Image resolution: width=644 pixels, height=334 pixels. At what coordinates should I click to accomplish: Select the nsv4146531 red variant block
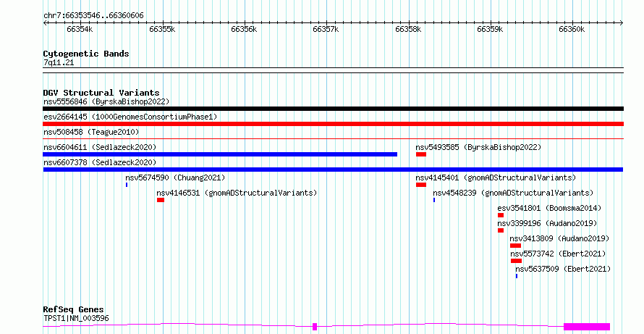pyautogui.click(x=161, y=200)
